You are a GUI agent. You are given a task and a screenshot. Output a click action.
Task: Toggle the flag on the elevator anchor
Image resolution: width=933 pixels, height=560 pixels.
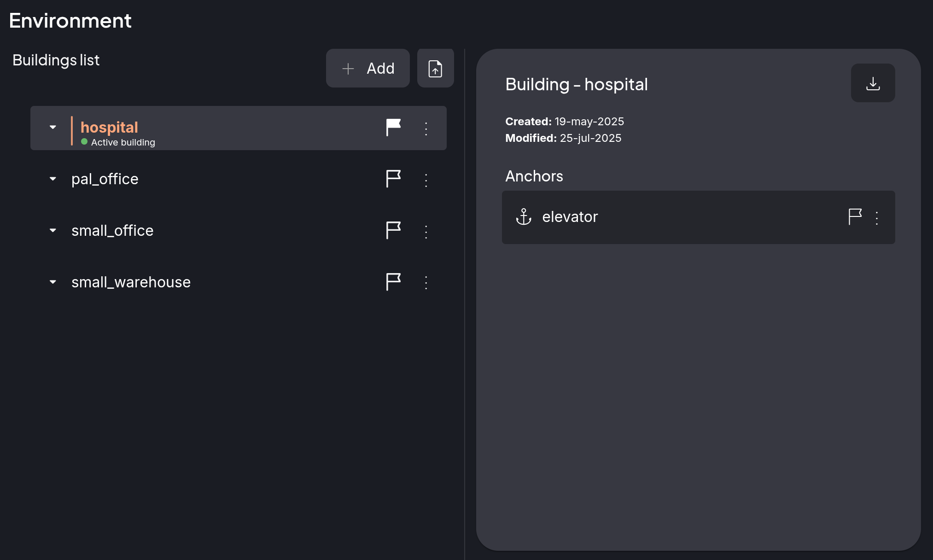pyautogui.click(x=855, y=216)
